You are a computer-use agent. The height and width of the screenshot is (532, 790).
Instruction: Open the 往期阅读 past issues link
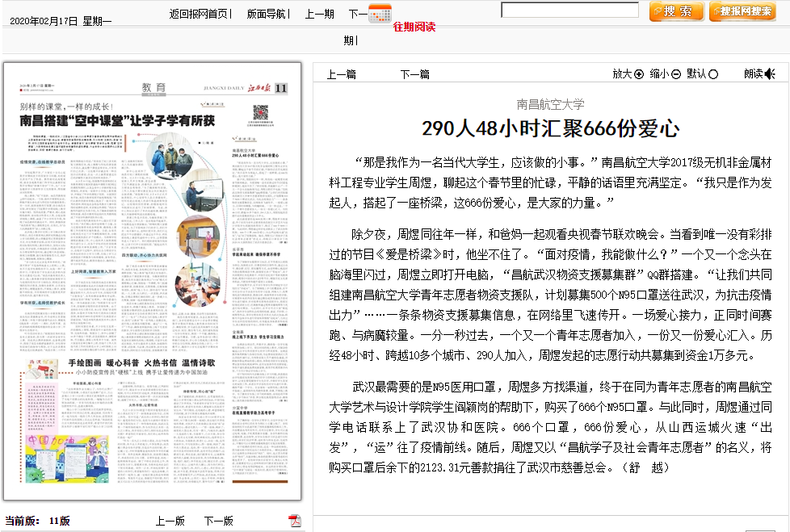(x=414, y=27)
